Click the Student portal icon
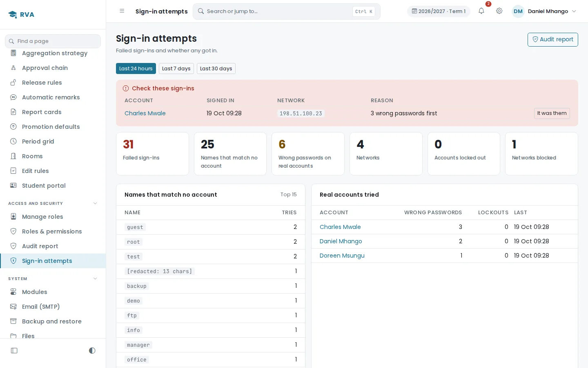The height and width of the screenshot is (368, 588). click(x=13, y=186)
